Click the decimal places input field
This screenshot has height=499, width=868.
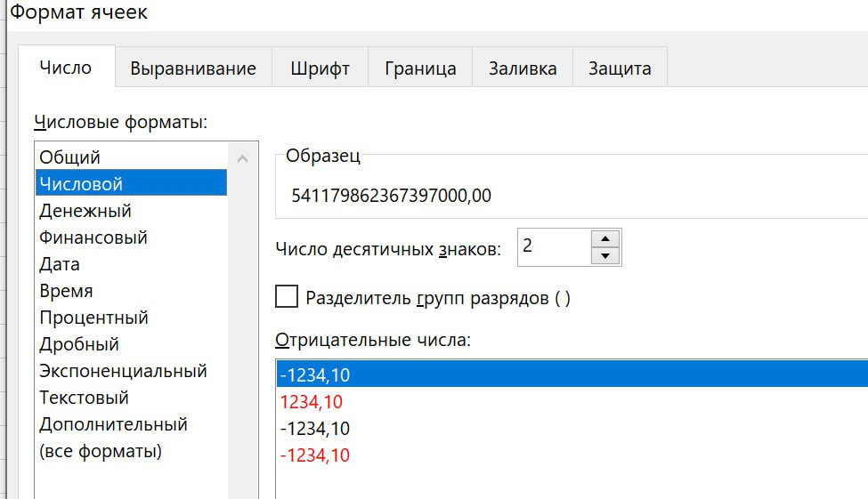(x=552, y=246)
